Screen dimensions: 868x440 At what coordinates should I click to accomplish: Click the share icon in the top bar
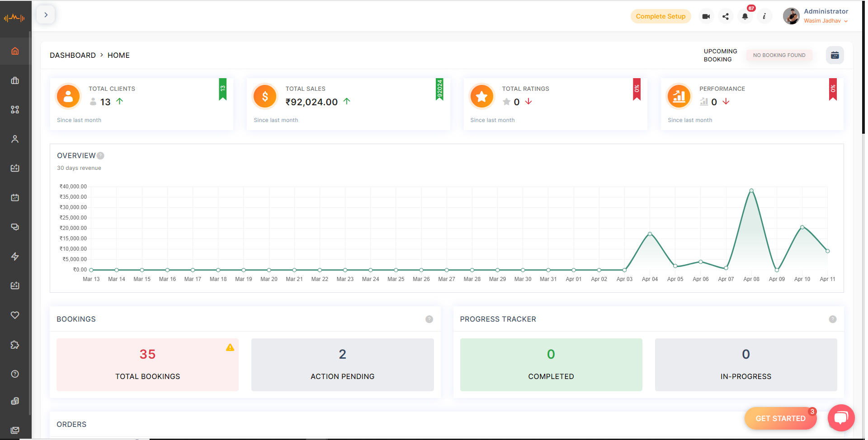[726, 16]
